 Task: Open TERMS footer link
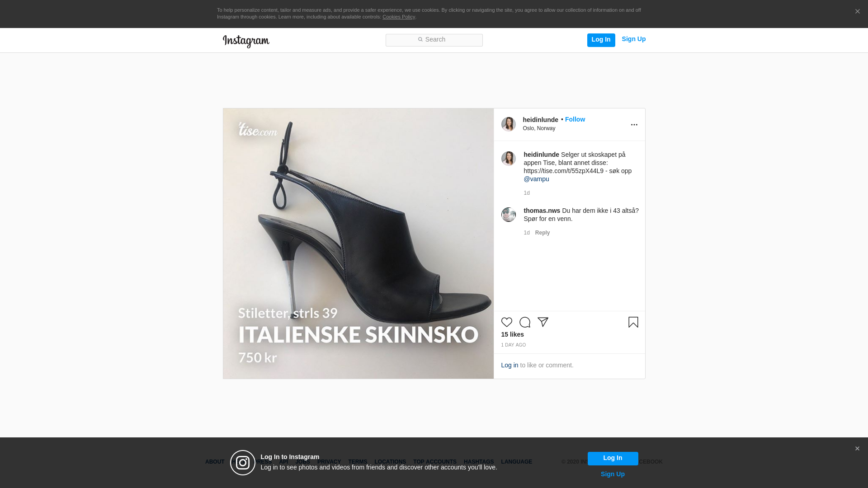[x=358, y=462]
